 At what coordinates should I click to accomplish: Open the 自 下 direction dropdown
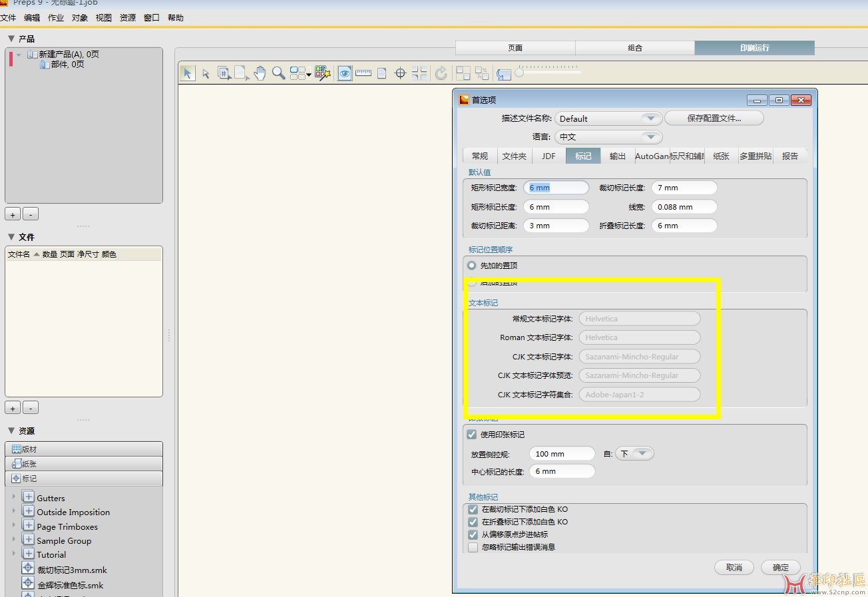point(634,453)
